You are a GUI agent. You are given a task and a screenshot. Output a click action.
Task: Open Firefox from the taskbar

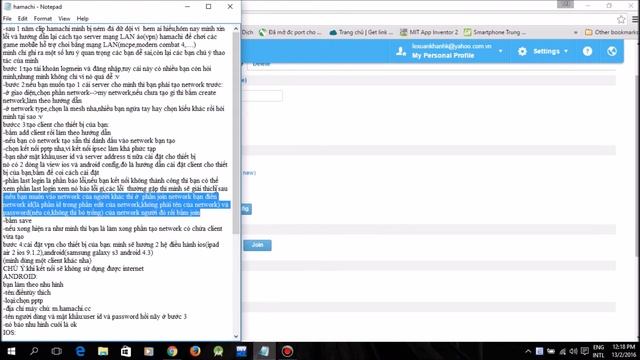(x=195, y=351)
